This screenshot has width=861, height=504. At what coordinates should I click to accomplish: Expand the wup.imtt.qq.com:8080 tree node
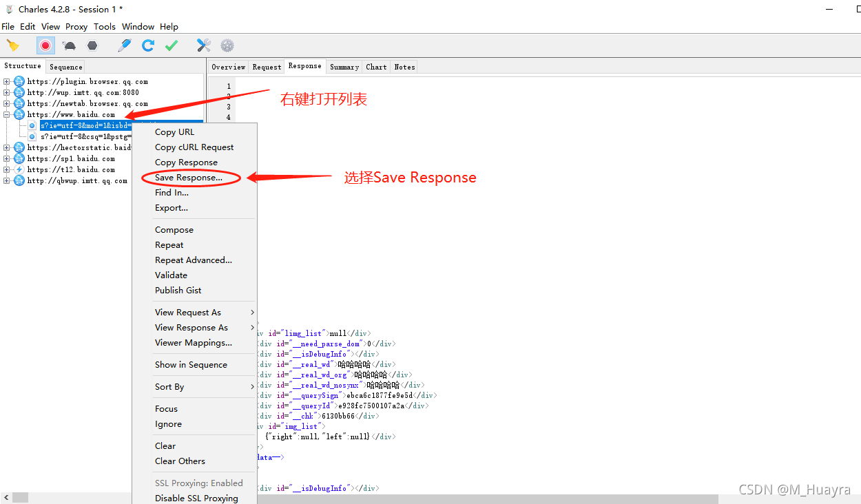point(7,92)
